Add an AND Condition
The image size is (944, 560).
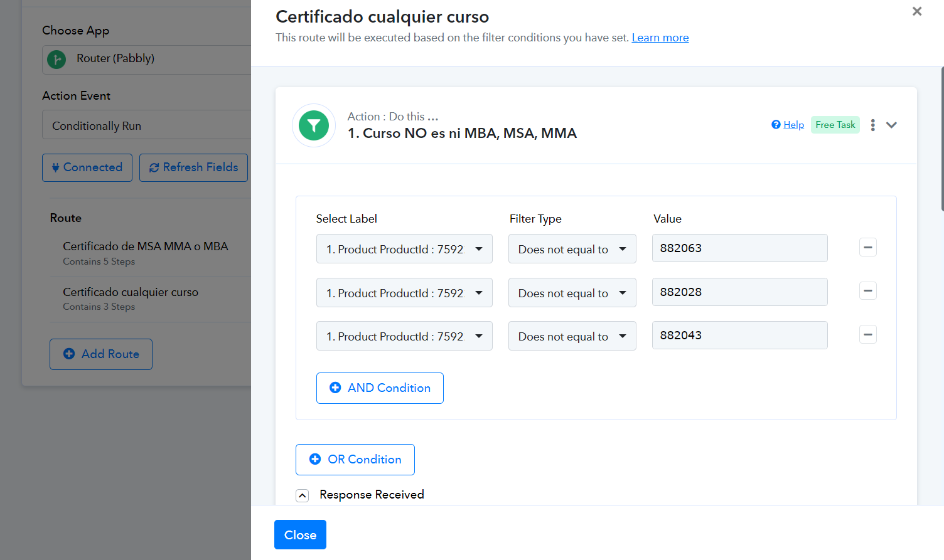tap(380, 388)
